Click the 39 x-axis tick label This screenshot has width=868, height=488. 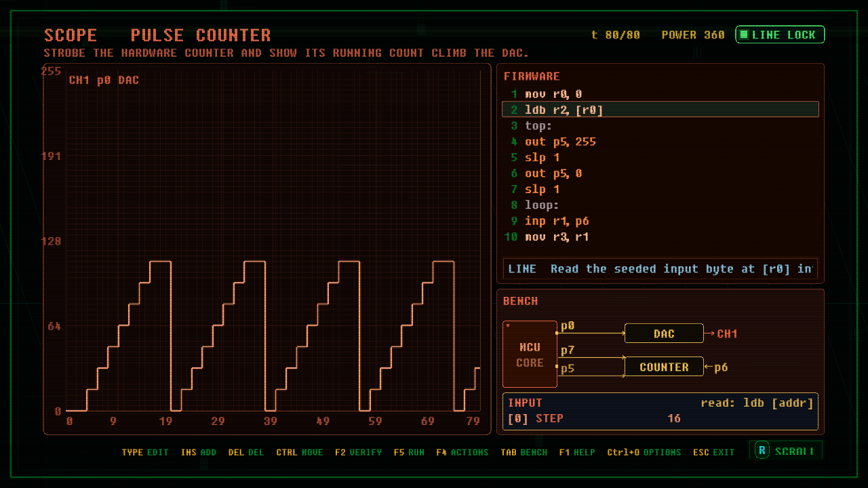(271, 421)
